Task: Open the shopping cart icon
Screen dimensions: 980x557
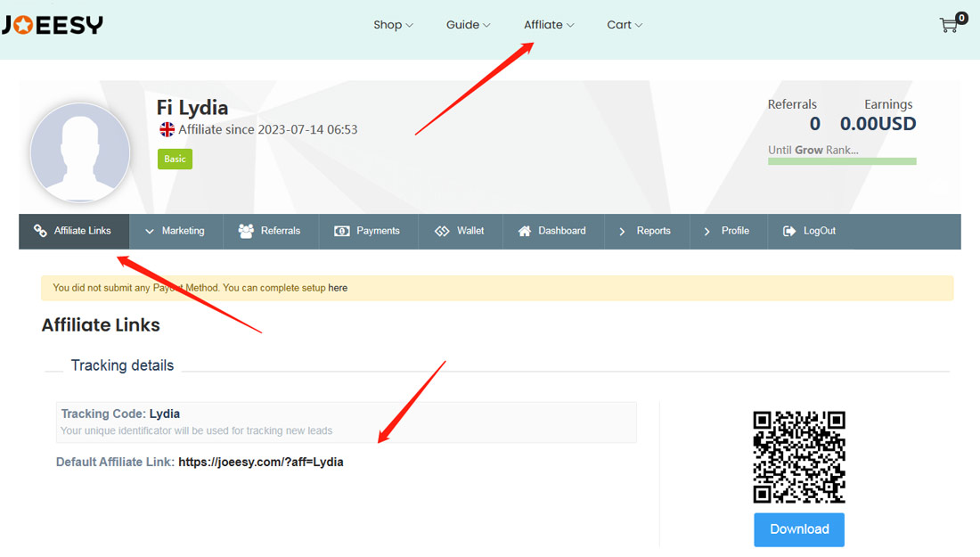Action: click(x=950, y=25)
